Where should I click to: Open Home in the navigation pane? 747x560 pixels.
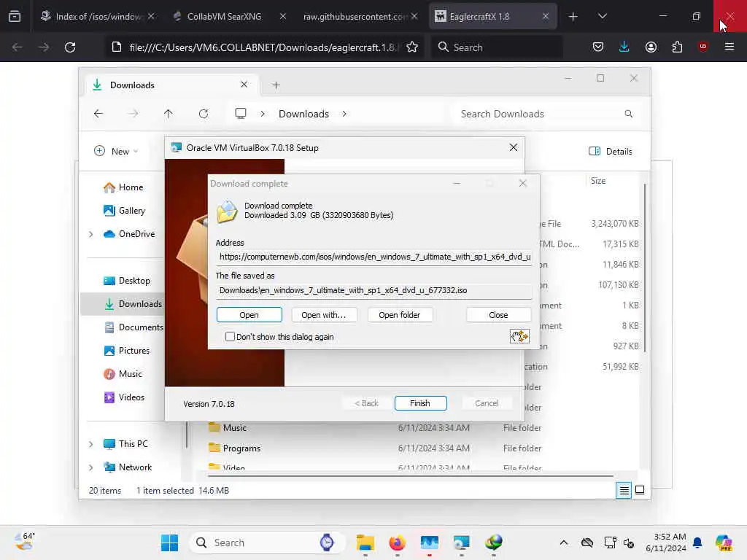pos(123,187)
